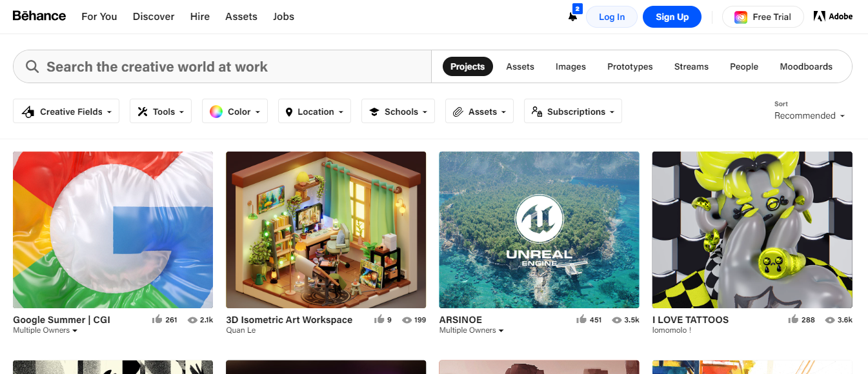Click the Behance logo

click(x=39, y=16)
